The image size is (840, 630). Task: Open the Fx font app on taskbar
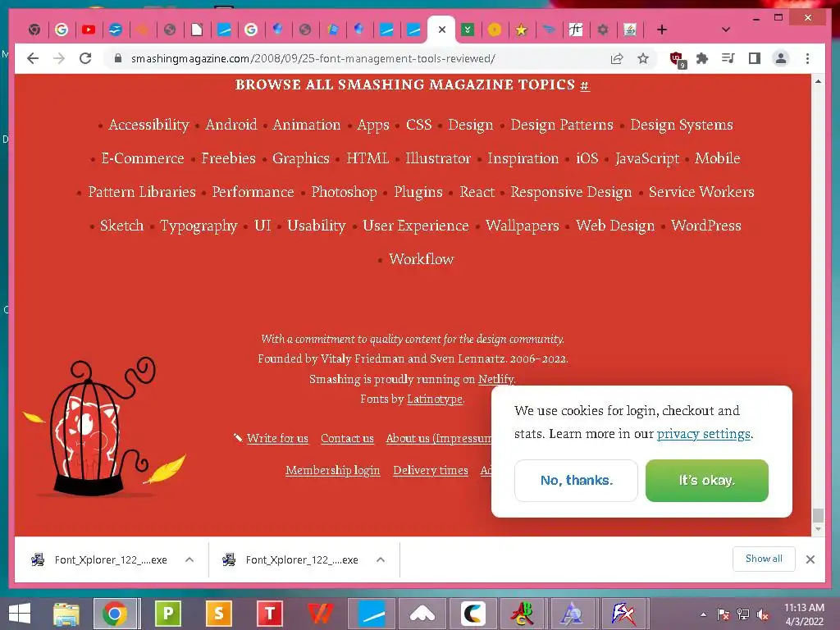tap(623, 614)
